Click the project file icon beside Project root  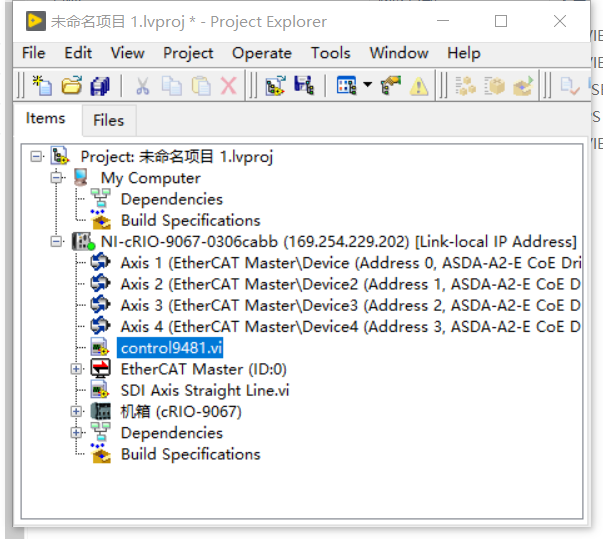(60, 156)
